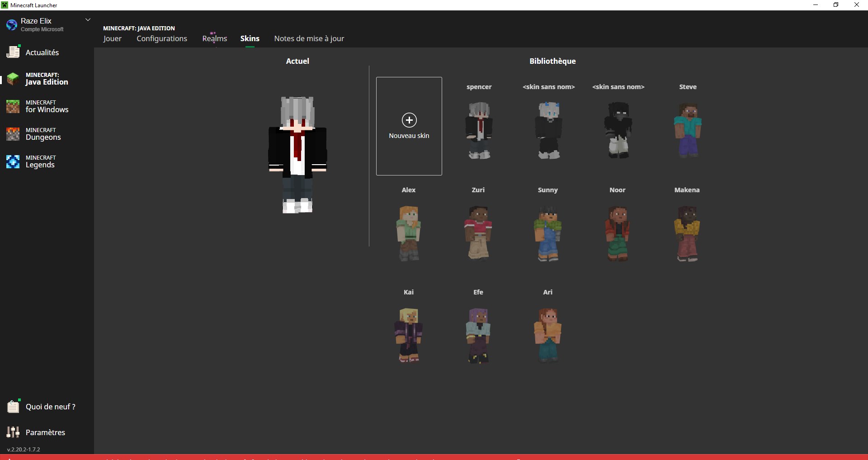The height and width of the screenshot is (460, 868).
Task: Open the Actualités news icon
Action: point(13,52)
